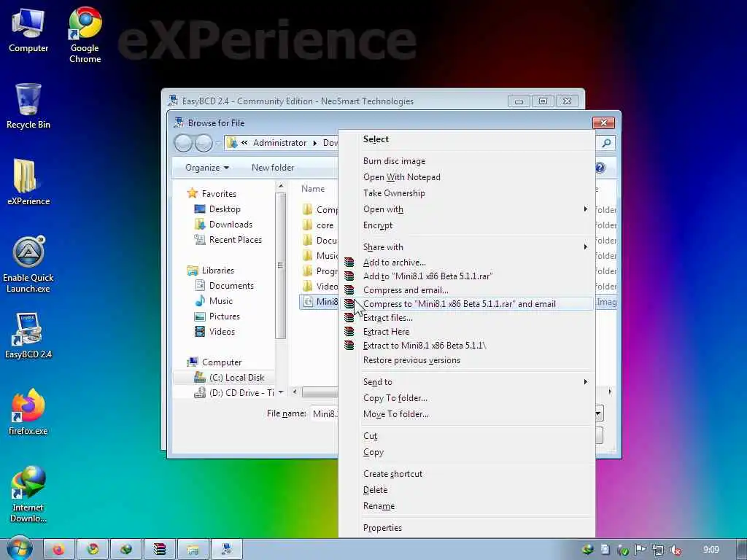Open Properties from the context menu
This screenshot has width=747, height=560.
467,528
